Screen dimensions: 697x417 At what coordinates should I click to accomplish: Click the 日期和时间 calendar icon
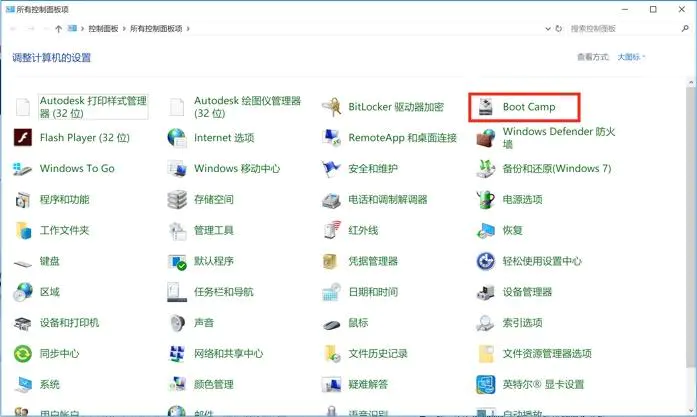331,292
